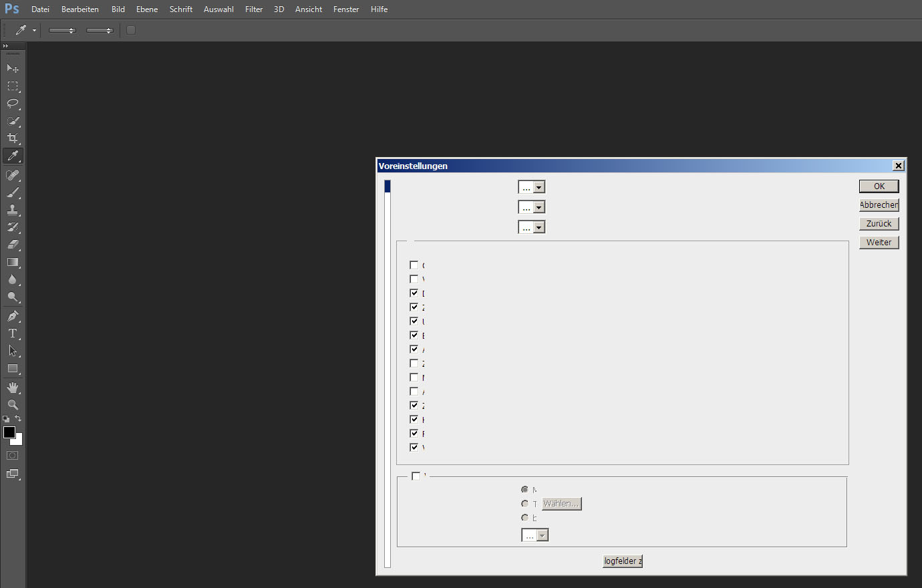This screenshot has width=922, height=588.
Task: Enable the topmost unchecked option checkbox
Action: pyautogui.click(x=414, y=265)
